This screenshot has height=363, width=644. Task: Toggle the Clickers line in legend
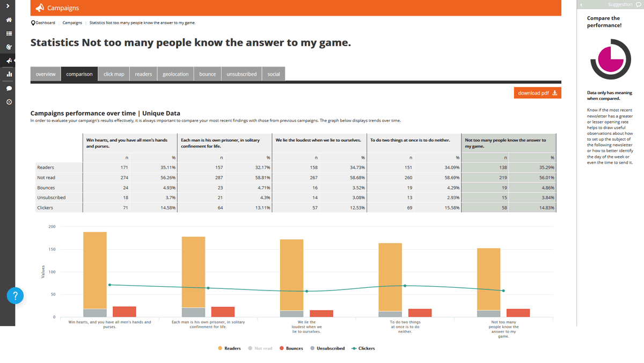pyautogui.click(x=363, y=349)
